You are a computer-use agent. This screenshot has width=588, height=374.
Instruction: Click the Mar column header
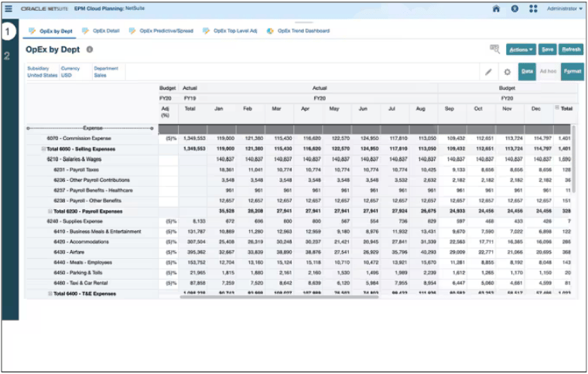click(279, 112)
